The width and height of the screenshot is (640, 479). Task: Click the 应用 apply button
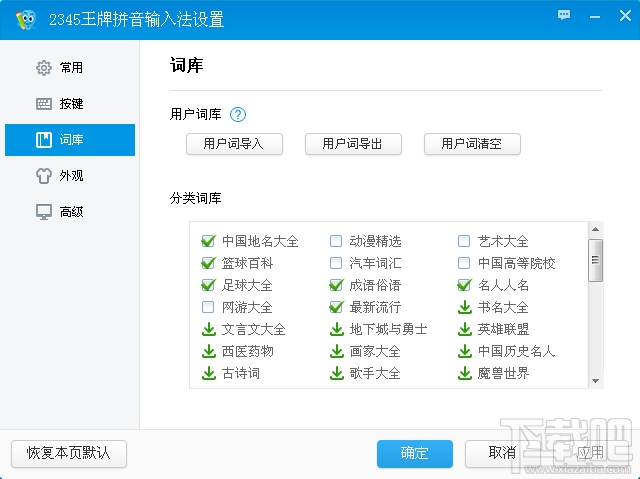(x=591, y=453)
